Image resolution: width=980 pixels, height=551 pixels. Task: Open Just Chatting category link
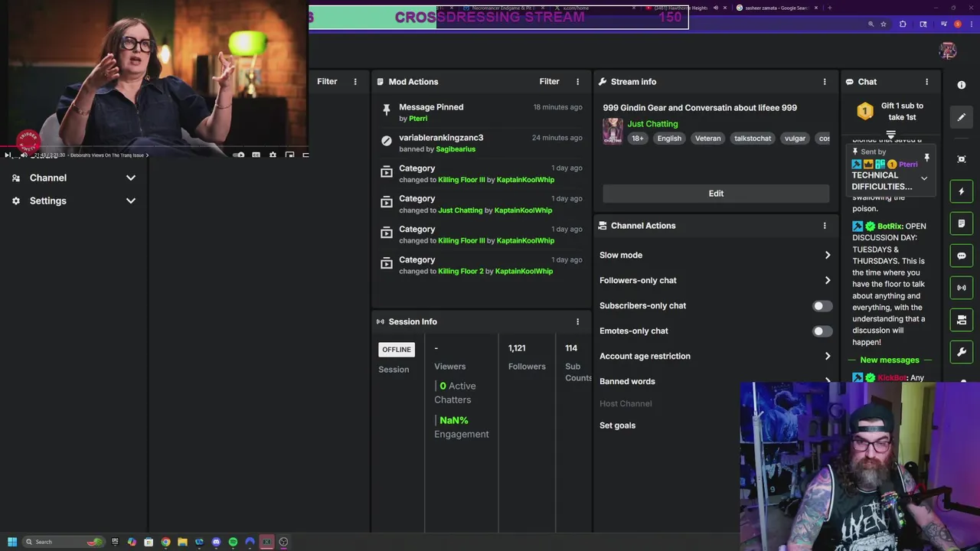[652, 124]
